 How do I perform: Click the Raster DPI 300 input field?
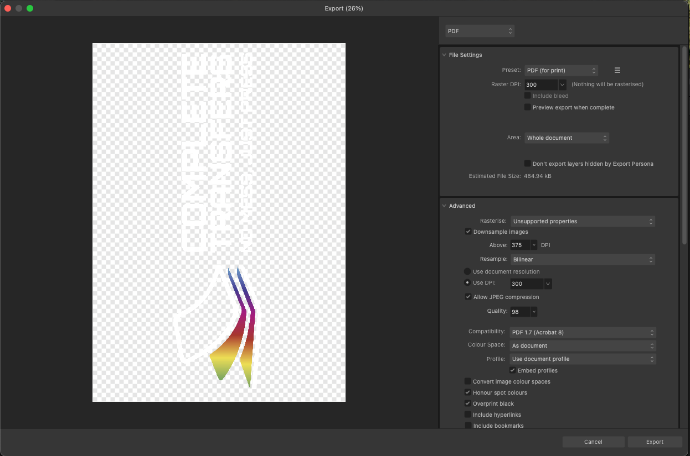[x=541, y=85]
